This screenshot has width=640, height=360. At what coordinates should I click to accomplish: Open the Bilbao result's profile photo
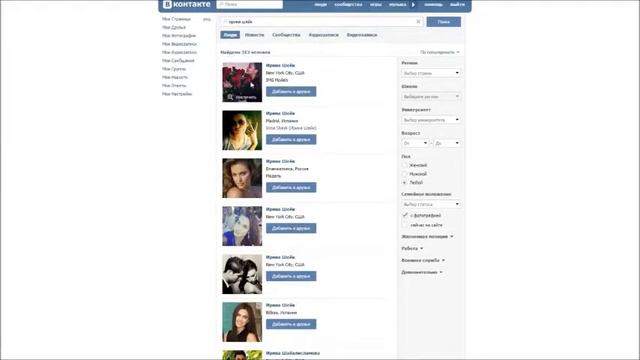click(x=242, y=322)
